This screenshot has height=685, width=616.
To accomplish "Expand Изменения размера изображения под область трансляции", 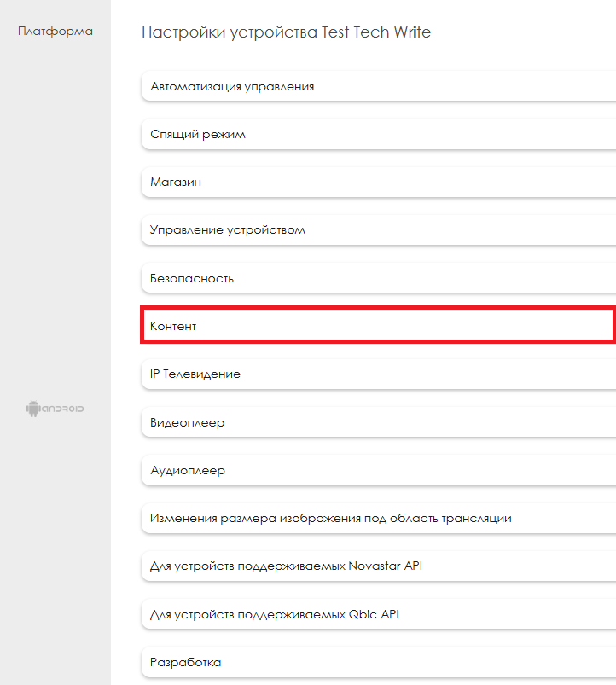I will (x=331, y=518).
